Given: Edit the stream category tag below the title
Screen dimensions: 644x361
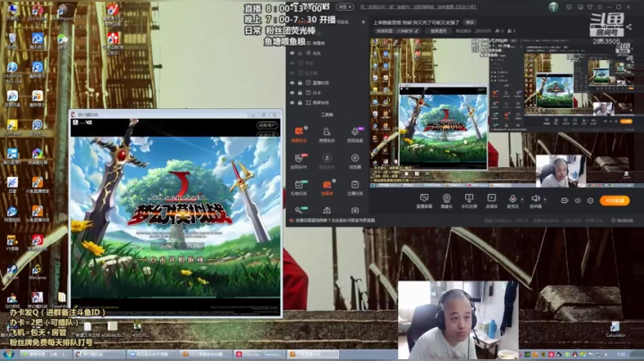Looking at the screenshot, I should click(398, 30).
